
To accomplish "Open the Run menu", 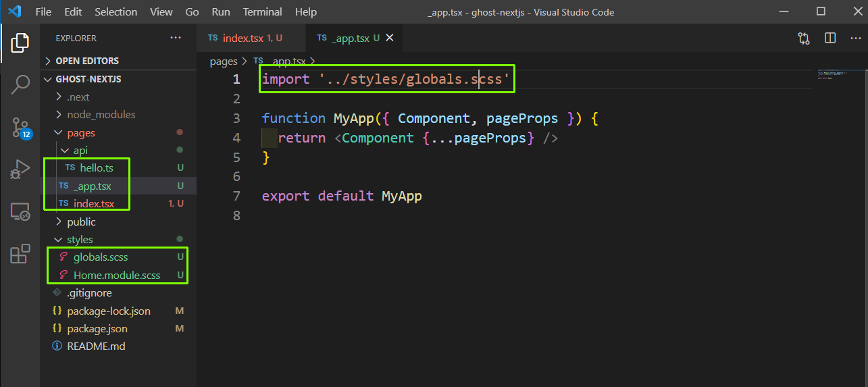I will (x=221, y=12).
